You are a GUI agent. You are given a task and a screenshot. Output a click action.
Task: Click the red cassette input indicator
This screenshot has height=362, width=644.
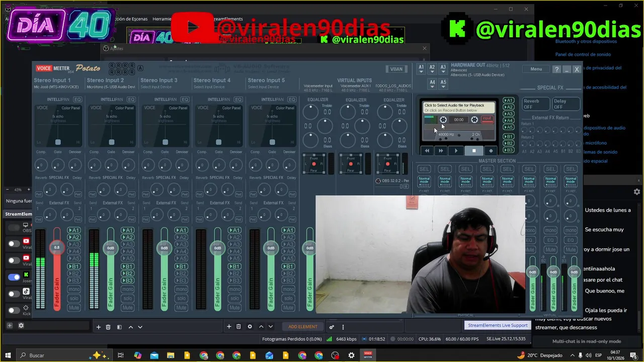click(487, 120)
